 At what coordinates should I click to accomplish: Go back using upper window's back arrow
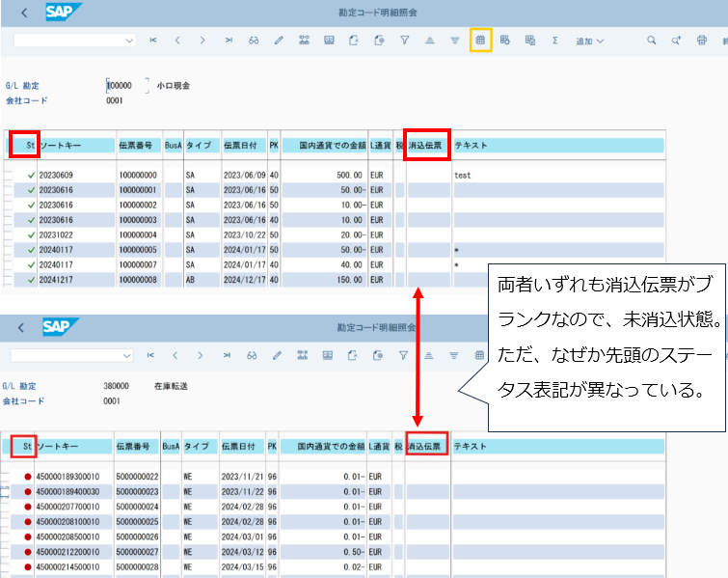coord(23,14)
